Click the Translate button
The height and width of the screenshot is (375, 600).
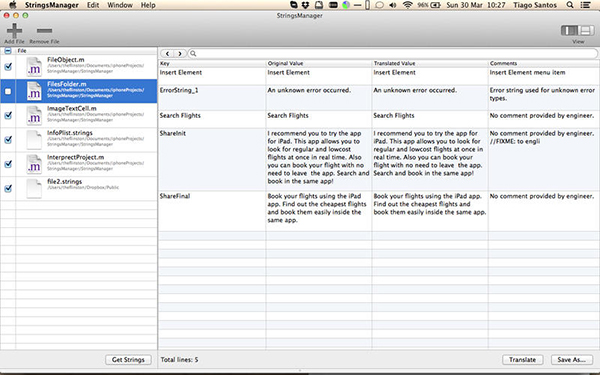coord(522,360)
